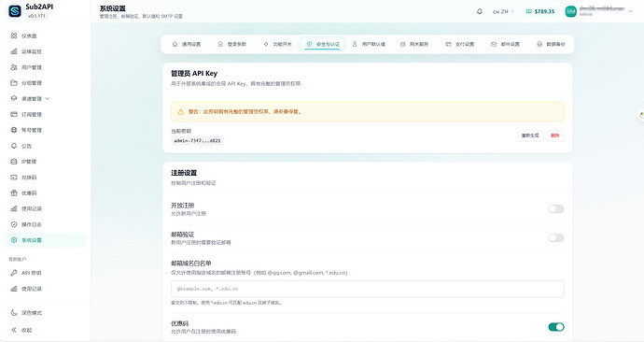Screen dimensions: 644x342
Task: Enable the 开放注册 registration toggle
Action: 556,208
